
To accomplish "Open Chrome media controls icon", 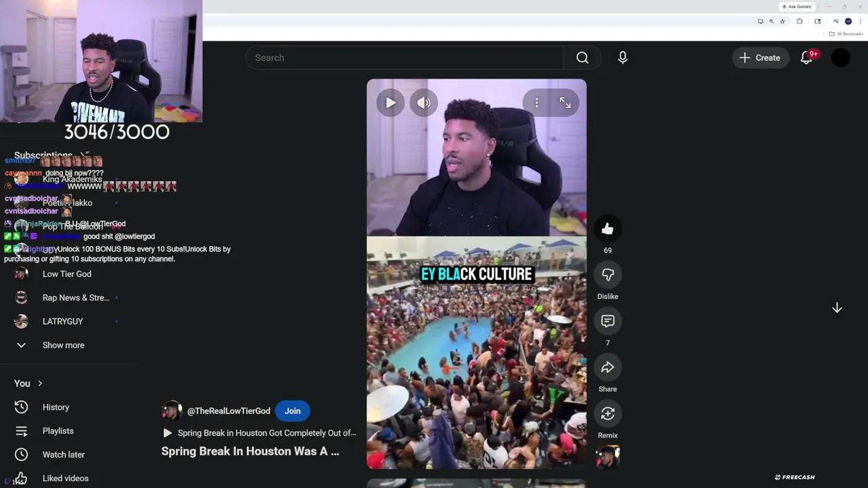I will pos(836,22).
